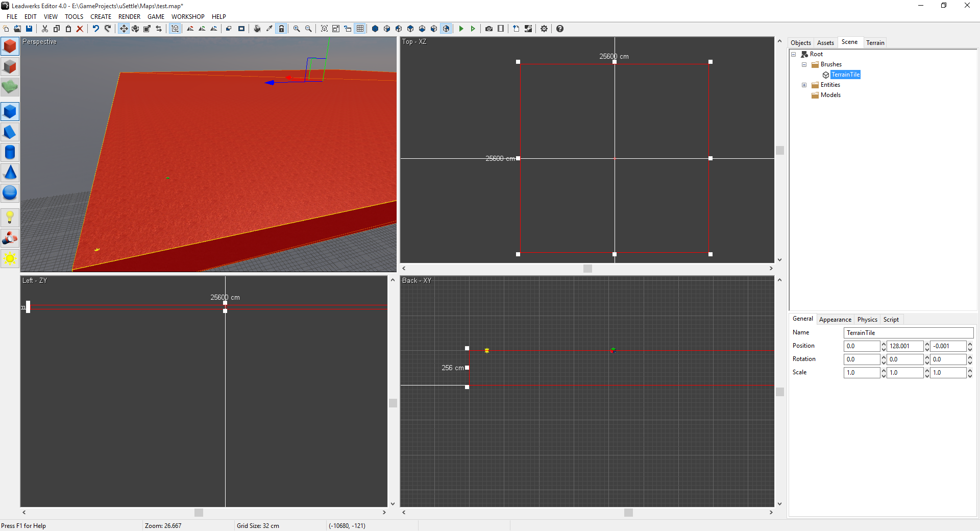Click the Open map icon
The height and width of the screenshot is (531, 980).
17,29
